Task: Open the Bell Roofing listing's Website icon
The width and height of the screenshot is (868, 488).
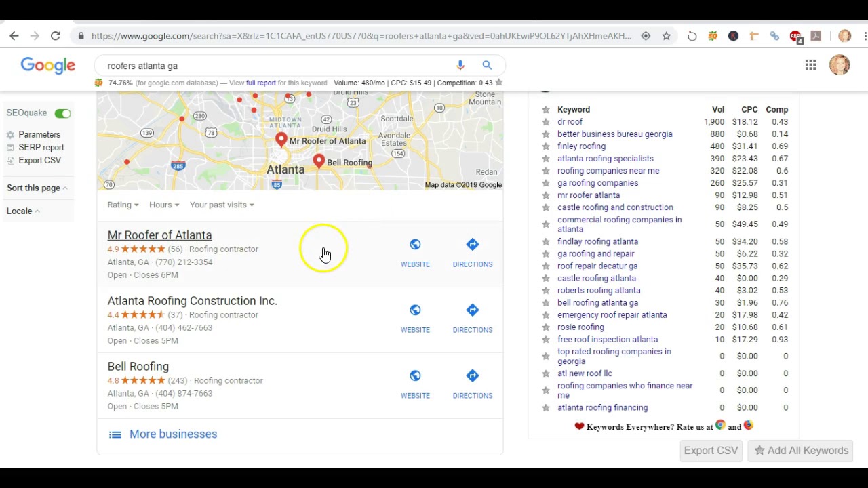Action: pos(415,376)
